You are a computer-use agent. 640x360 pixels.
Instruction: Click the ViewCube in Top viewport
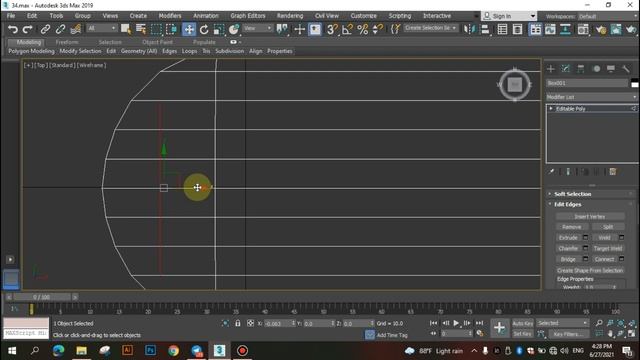[x=515, y=84]
